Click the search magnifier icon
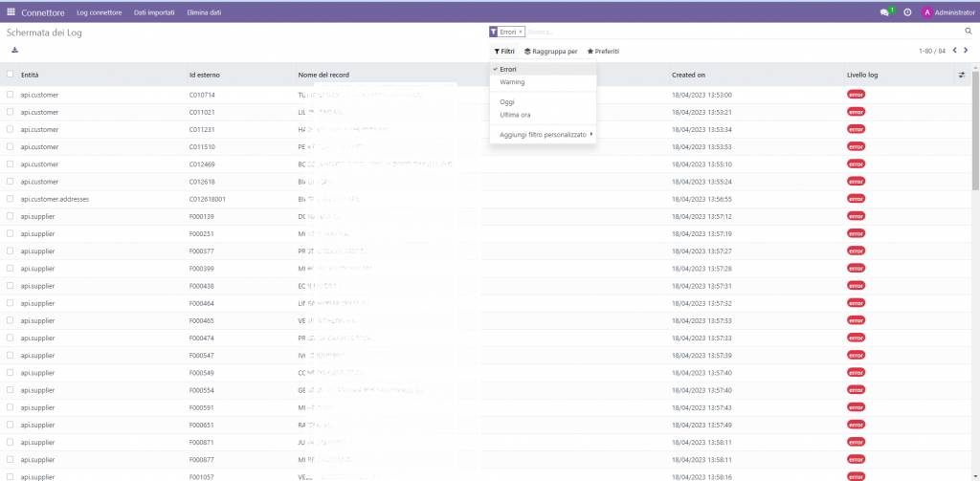The image size is (980, 481). pyautogui.click(x=968, y=32)
